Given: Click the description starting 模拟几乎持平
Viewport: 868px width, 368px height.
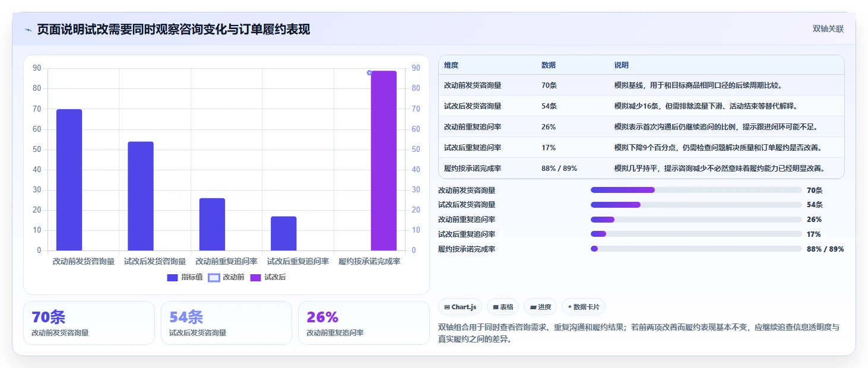Looking at the screenshot, I should click(x=720, y=169).
